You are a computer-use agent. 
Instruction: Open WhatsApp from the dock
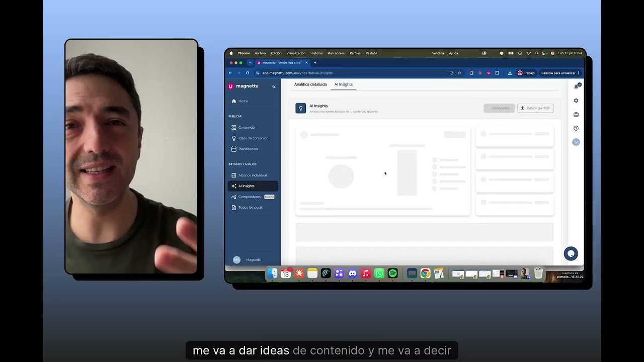pyautogui.click(x=379, y=274)
